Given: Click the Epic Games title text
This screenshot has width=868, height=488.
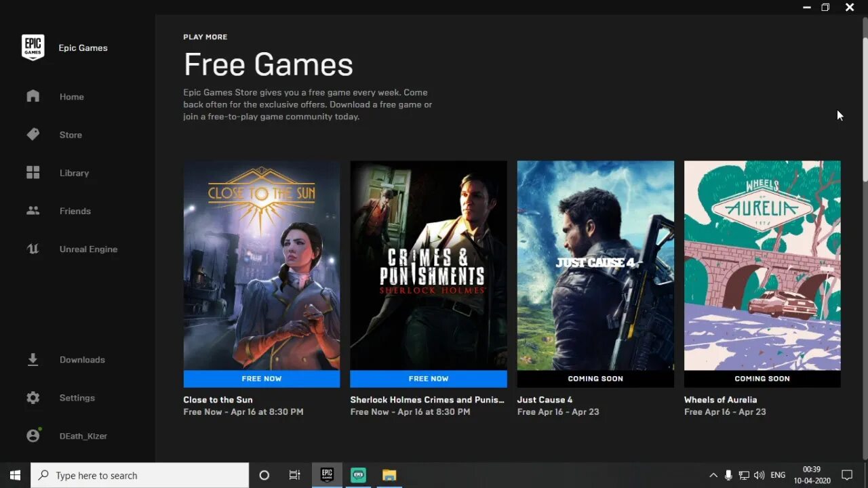Looking at the screenshot, I should 83,48.
